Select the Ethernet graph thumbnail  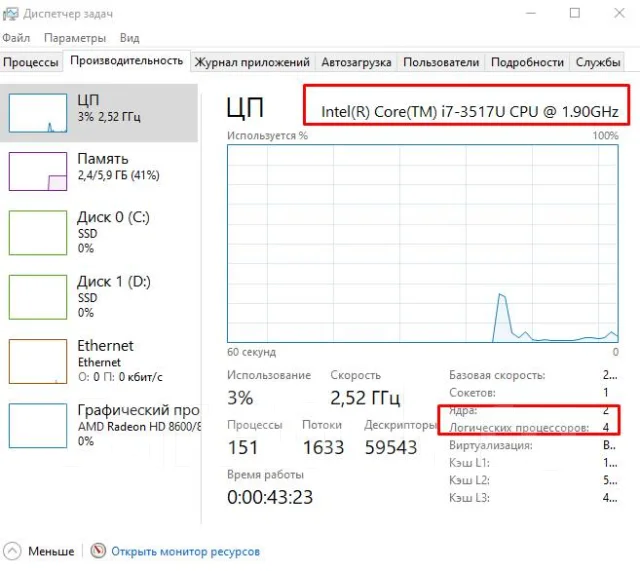pos(38,361)
